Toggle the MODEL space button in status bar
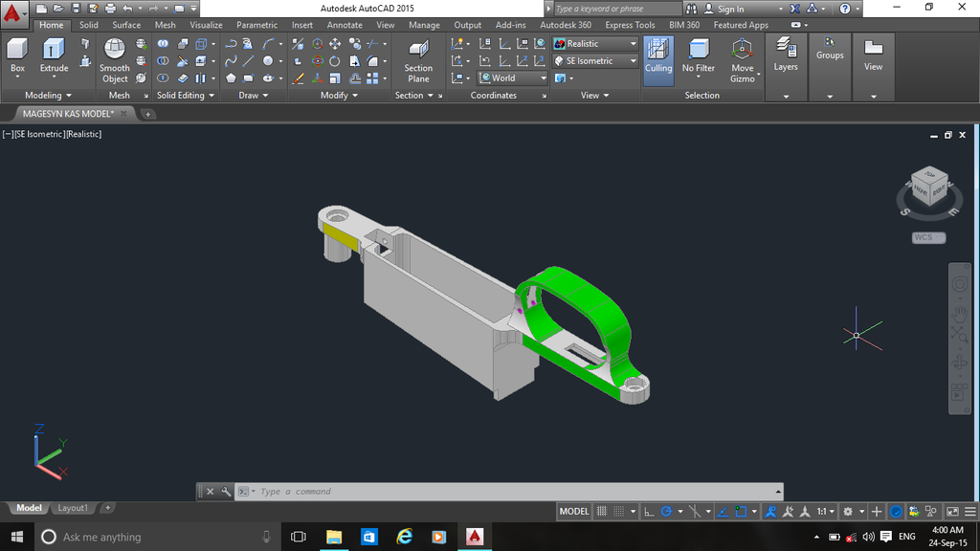Viewport: 980px width, 551px height. (x=574, y=512)
